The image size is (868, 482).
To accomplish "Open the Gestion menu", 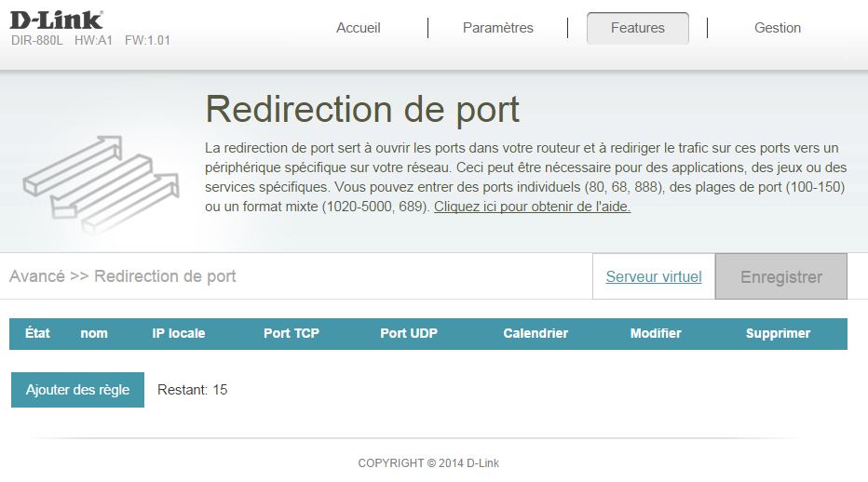I will point(778,28).
